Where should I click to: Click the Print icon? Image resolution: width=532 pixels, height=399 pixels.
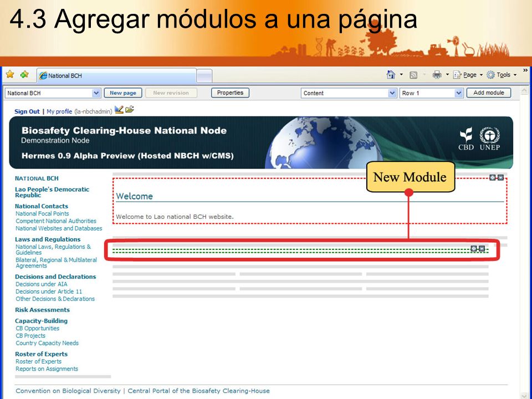437,75
